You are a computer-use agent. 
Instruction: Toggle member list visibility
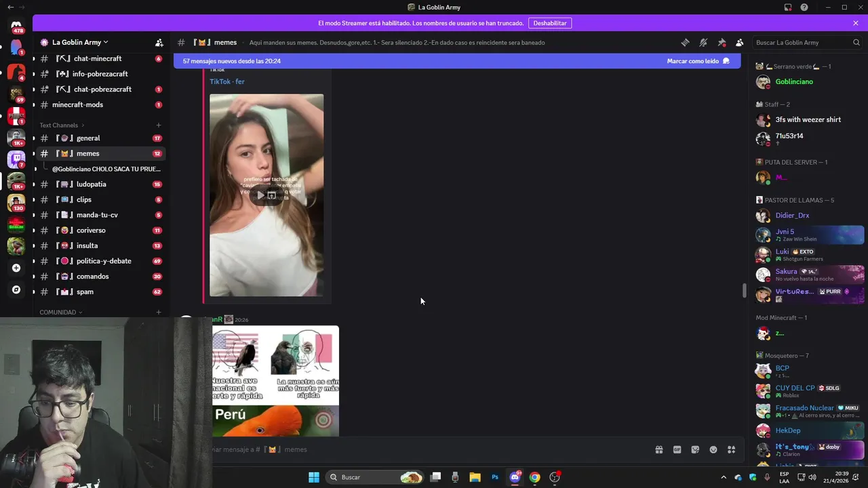pyautogui.click(x=740, y=42)
